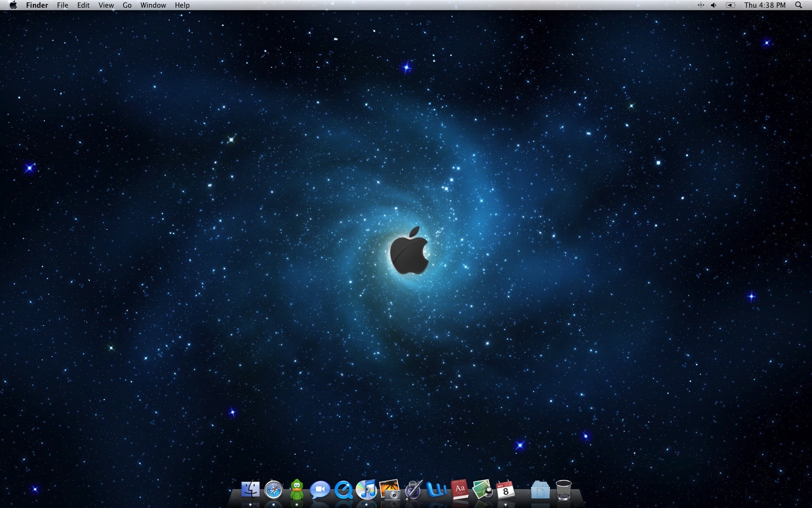This screenshot has width=812, height=508.
Task: Open the Trash in the Dock
Action: pyautogui.click(x=564, y=490)
